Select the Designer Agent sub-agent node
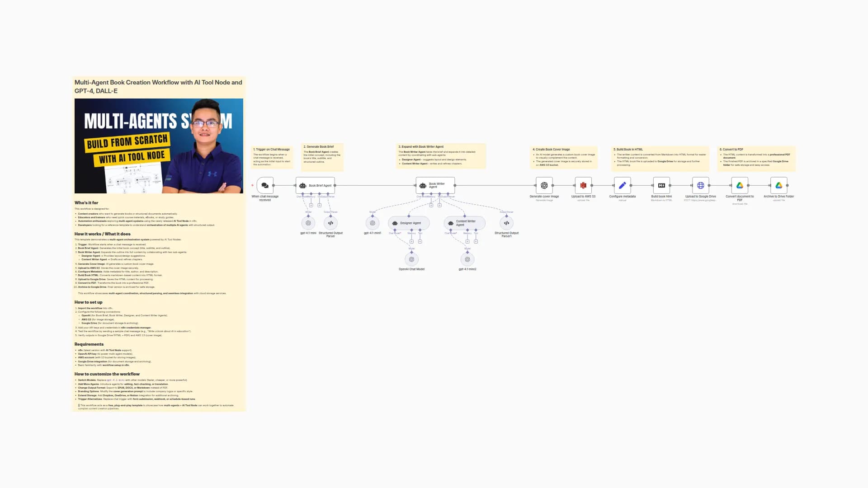868x488 pixels. 408,223
